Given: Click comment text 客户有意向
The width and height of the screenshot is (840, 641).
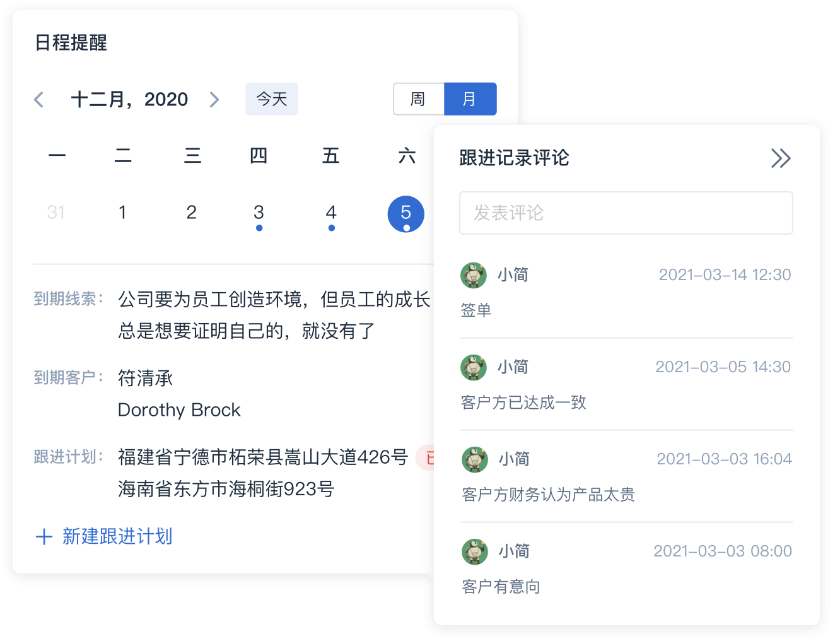Looking at the screenshot, I should pos(501,586).
